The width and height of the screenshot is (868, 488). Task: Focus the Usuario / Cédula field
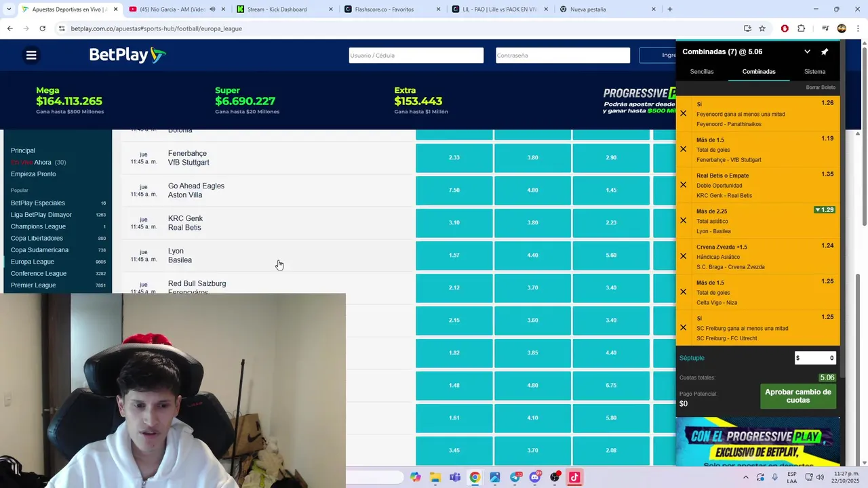[x=416, y=56]
